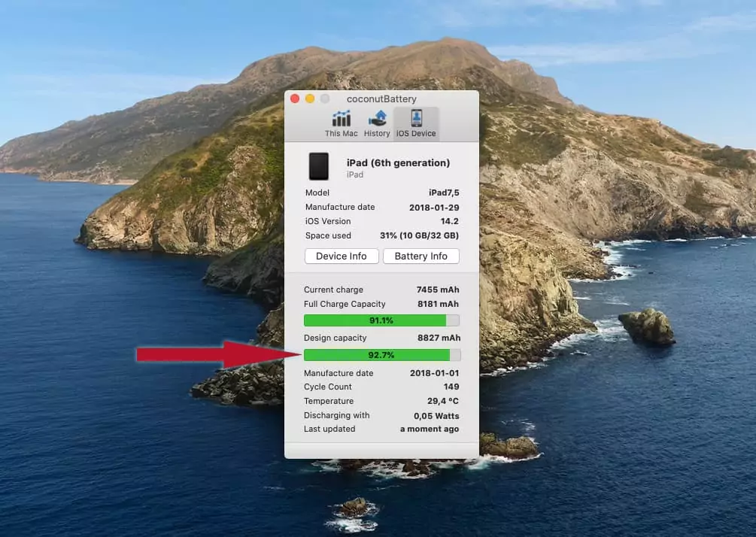Click the Space used label
Screen dimensions: 756x537
tap(328, 235)
